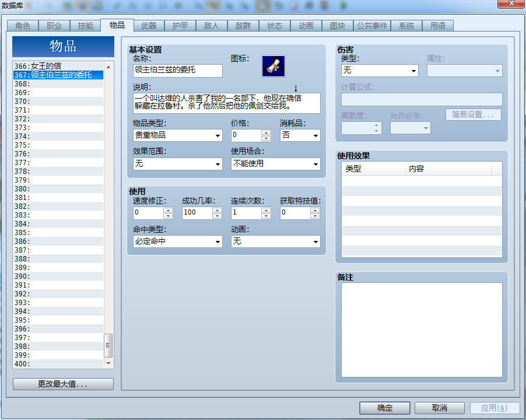Switch to the 状态 tab
The image size is (526, 420).
coord(275,26)
